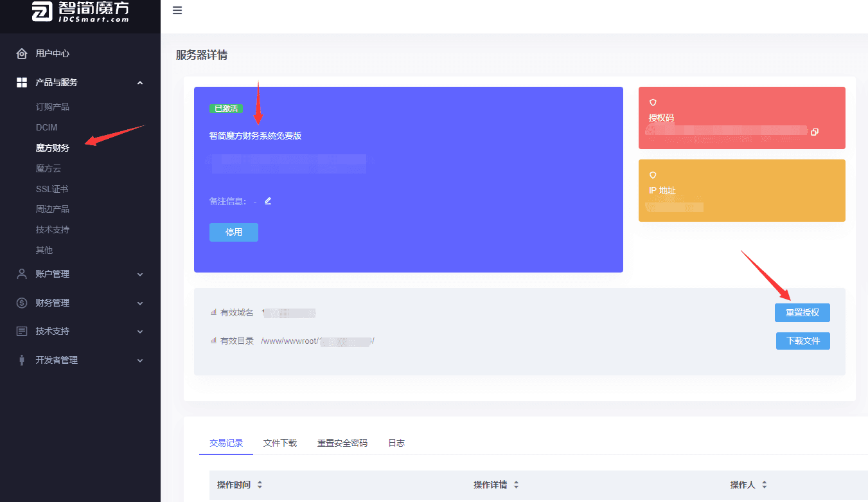Open DCIM submenu item

point(47,127)
